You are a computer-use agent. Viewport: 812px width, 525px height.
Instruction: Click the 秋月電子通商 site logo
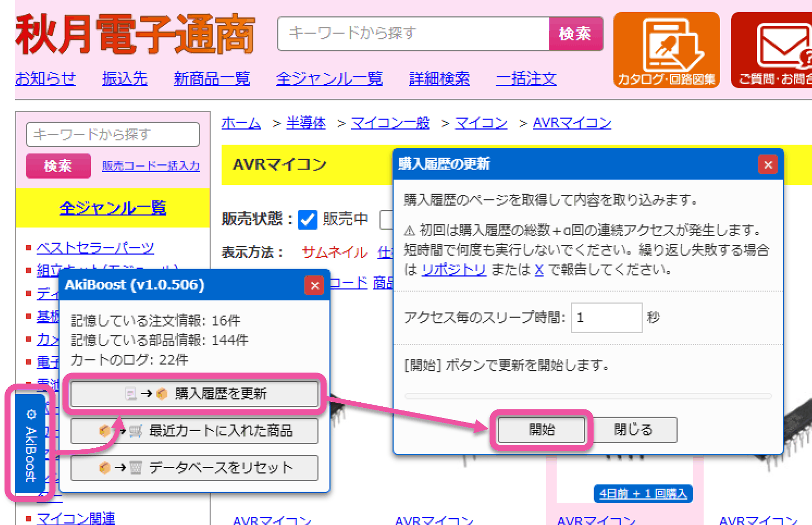(135, 34)
